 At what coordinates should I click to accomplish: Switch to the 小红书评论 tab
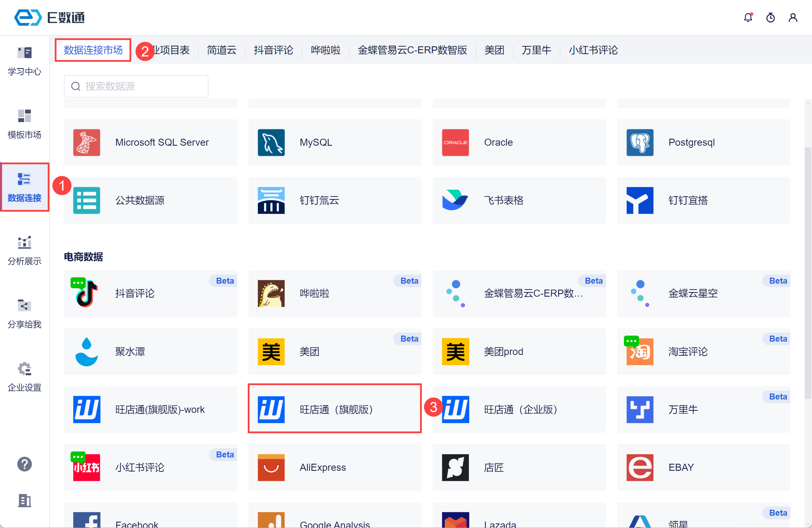[593, 50]
